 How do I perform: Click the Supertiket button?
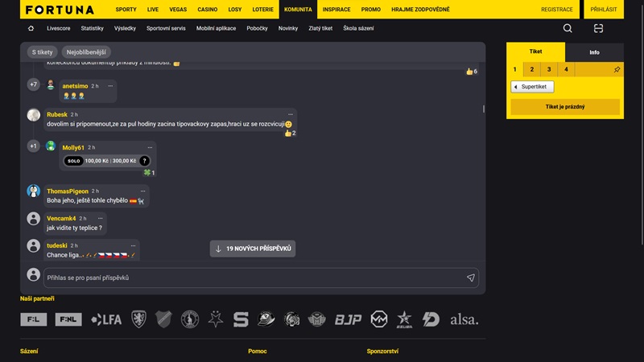(x=532, y=87)
